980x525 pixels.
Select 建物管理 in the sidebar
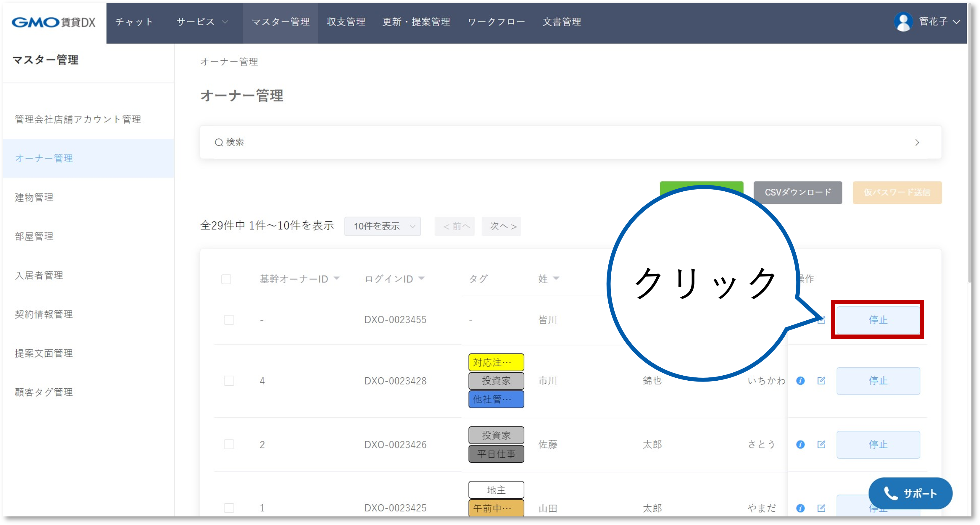click(34, 197)
